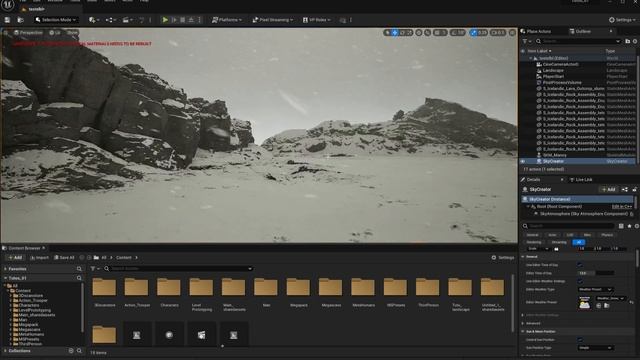Open the Pixel Streaming dropdown
The image size is (640, 360).
pyautogui.click(x=273, y=20)
